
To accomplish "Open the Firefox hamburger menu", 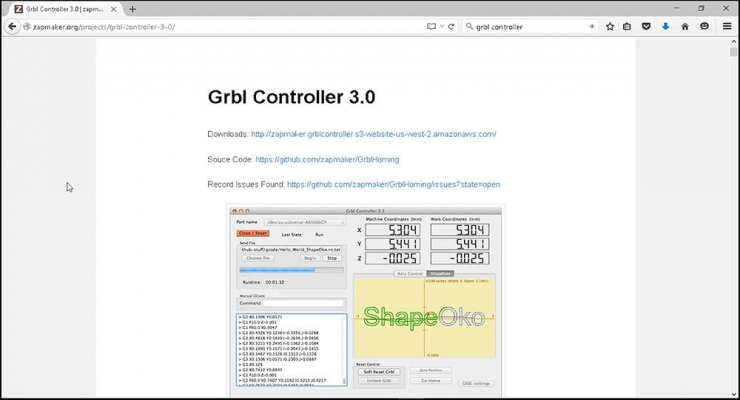I will [727, 27].
